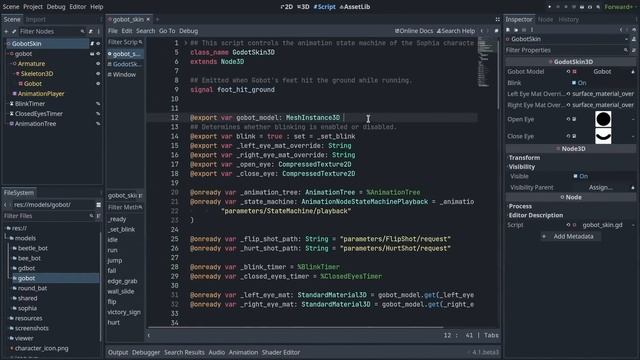
Task: Revert Gobot Model property icon
Action: click(568, 72)
